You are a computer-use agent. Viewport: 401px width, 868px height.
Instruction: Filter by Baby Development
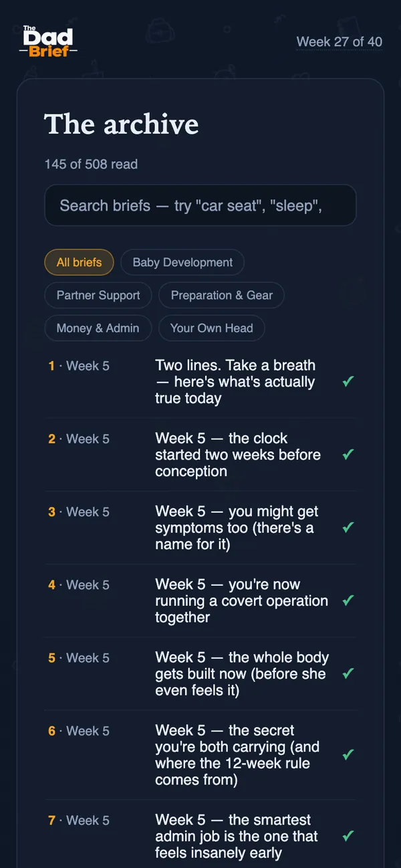[182, 262]
